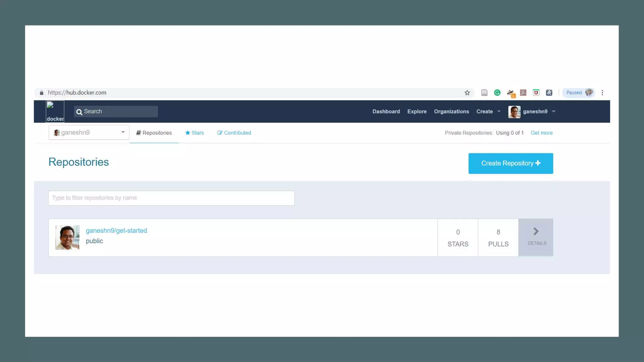
Task: Click the filter repositories by name field
Action: pos(171,198)
